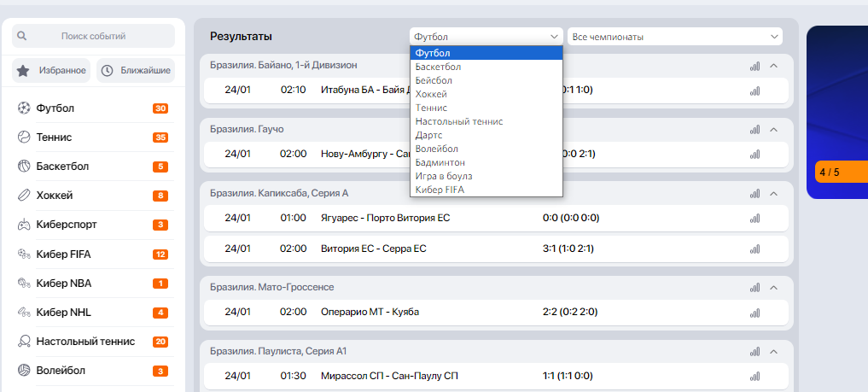
Task: Select Футбол in the dropdown list
Action: coord(486,53)
